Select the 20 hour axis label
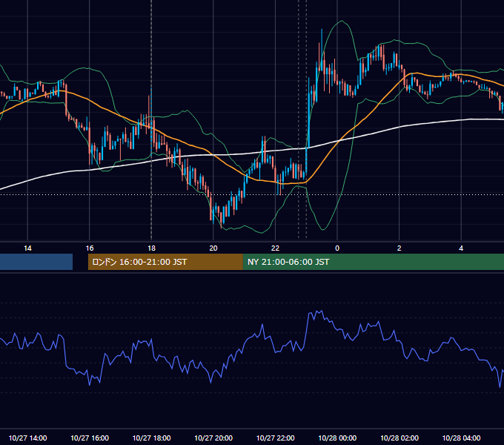The height and width of the screenshot is (445, 504). click(x=213, y=248)
